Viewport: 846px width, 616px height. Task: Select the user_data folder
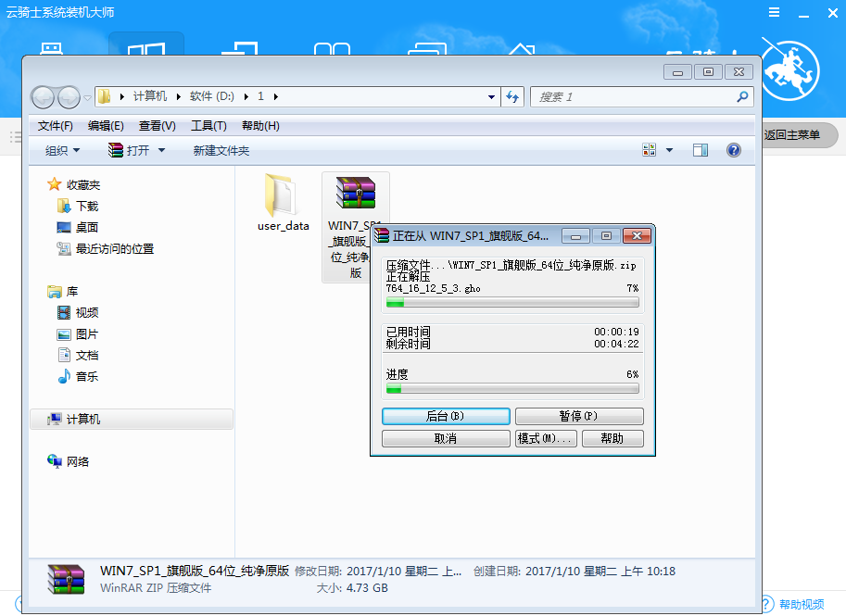pyautogui.click(x=283, y=202)
